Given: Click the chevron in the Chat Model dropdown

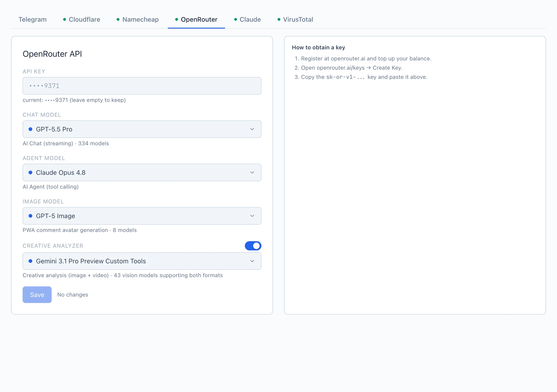Looking at the screenshot, I should 252,129.
